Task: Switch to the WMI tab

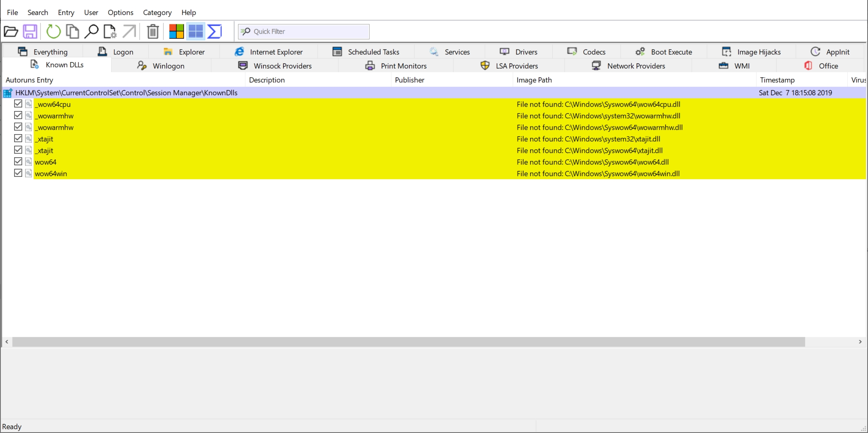Action: (x=734, y=65)
